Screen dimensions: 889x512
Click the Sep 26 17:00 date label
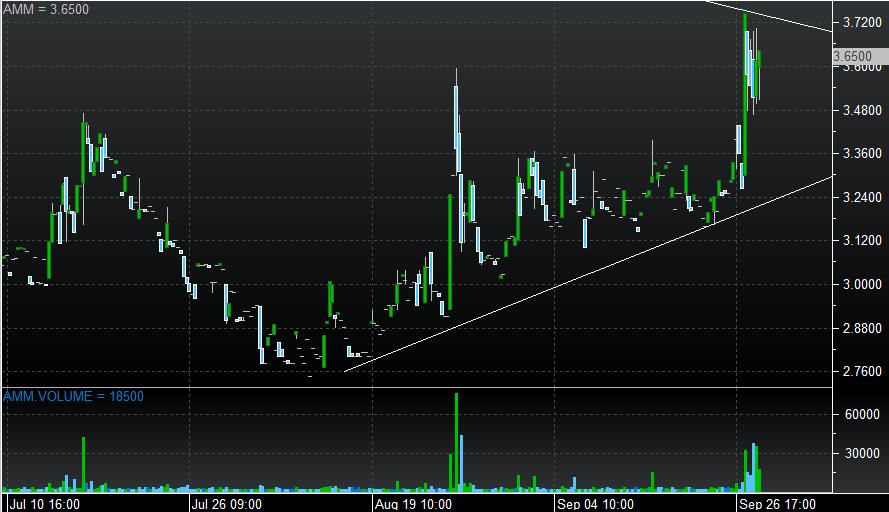(778, 503)
